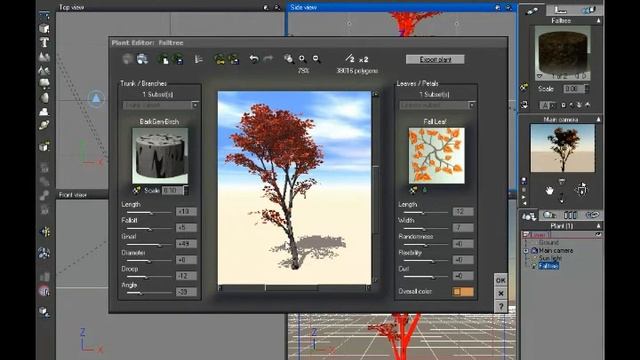
Task: Click the preview vertical scrollbar
Action: tap(375, 187)
